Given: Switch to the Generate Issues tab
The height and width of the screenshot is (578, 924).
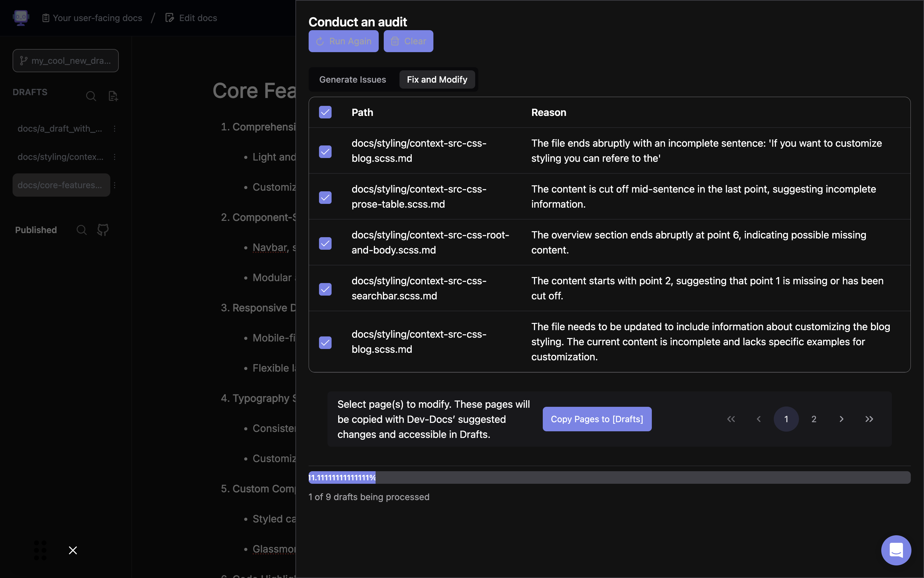Looking at the screenshot, I should point(352,79).
